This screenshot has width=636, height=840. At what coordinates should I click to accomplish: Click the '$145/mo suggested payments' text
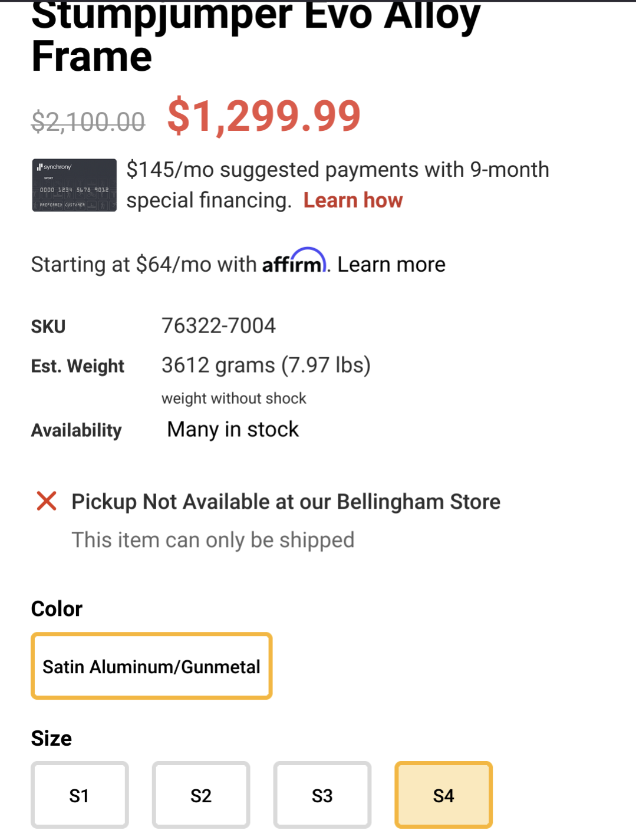pyautogui.click(x=337, y=170)
